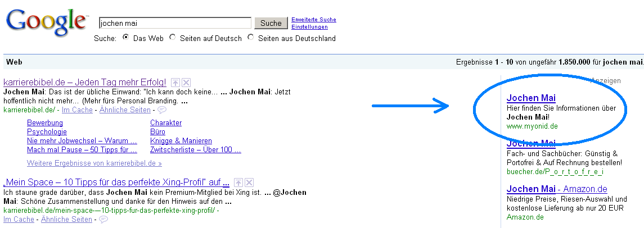Promote the Xing-Profil result with up arrow
This screenshot has height=228, width=644.
click(238, 183)
